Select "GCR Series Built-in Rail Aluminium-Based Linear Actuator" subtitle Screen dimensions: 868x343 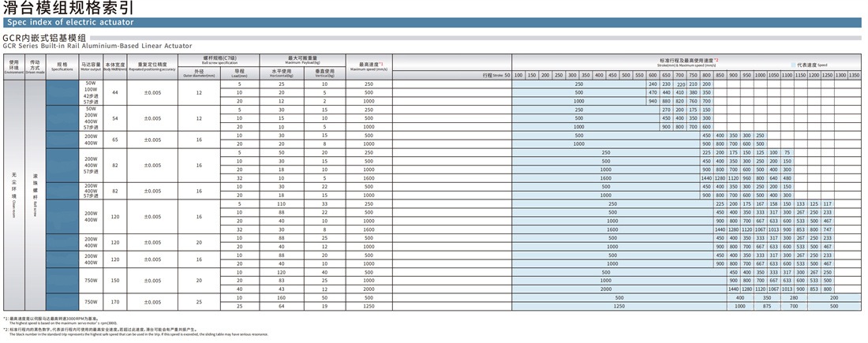[97, 46]
